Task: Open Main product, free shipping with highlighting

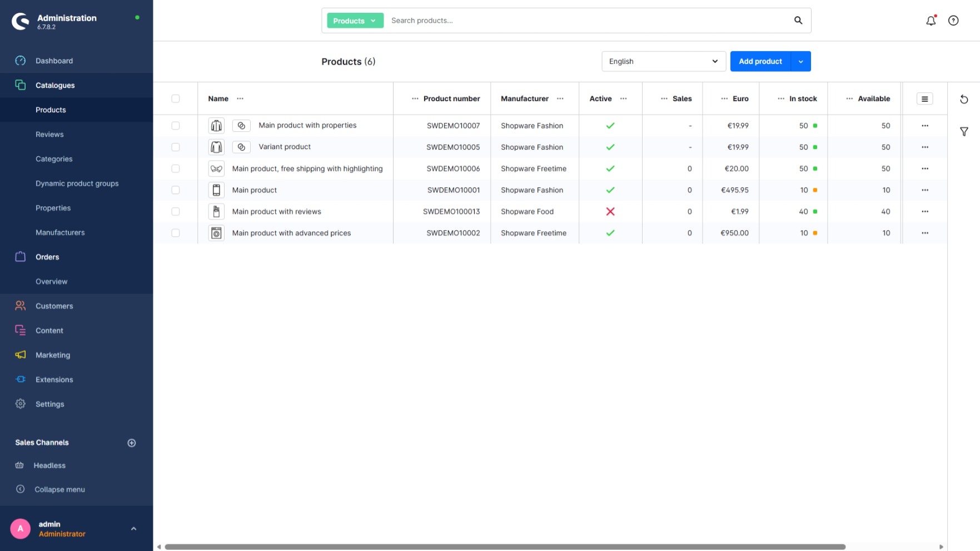Action: [307, 168]
